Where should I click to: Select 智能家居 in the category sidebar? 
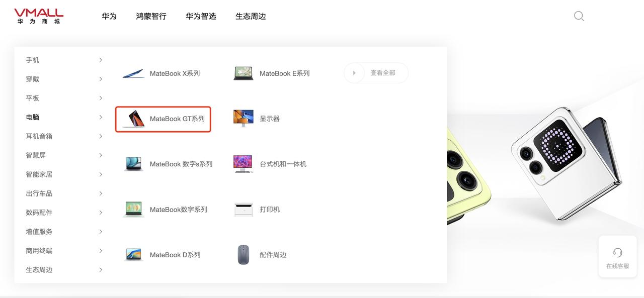click(39, 174)
